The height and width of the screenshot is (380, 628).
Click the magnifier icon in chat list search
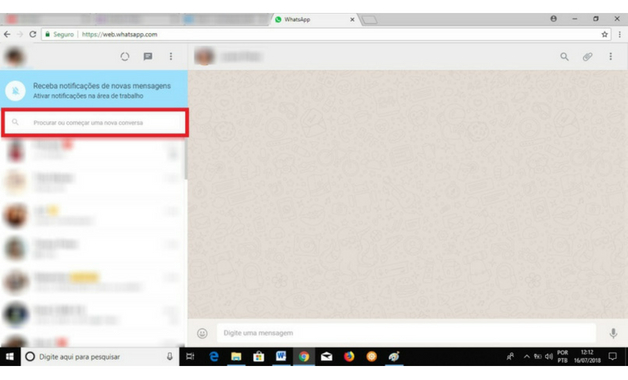pyautogui.click(x=15, y=122)
